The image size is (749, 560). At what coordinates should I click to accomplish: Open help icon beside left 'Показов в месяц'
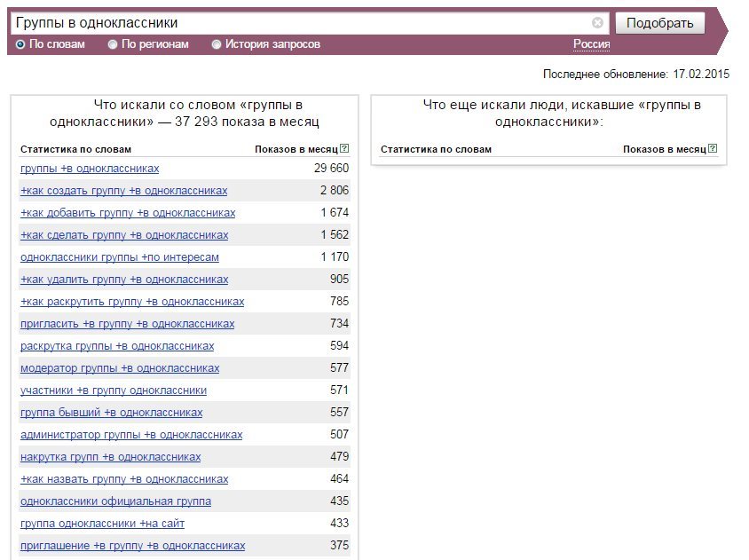[x=344, y=148]
